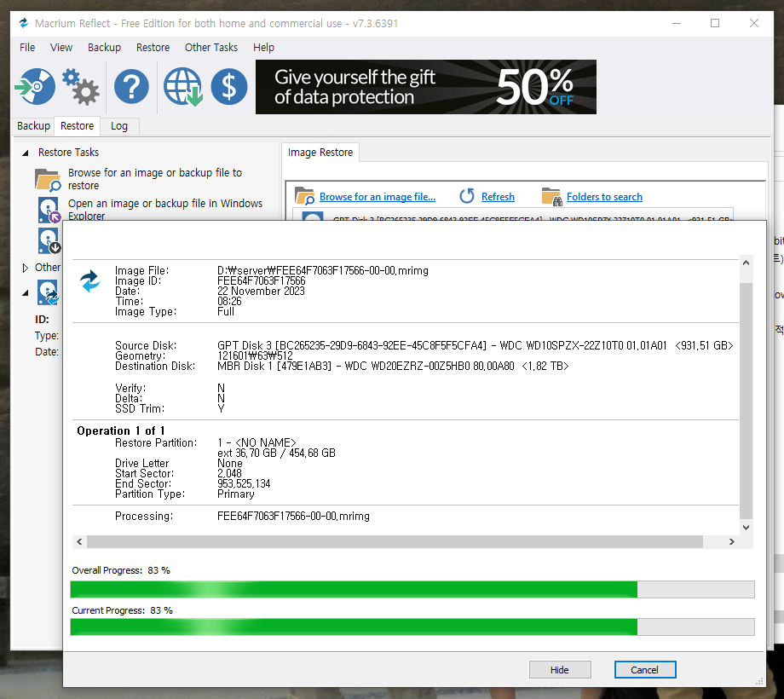Select the Restore tab

coord(77,126)
